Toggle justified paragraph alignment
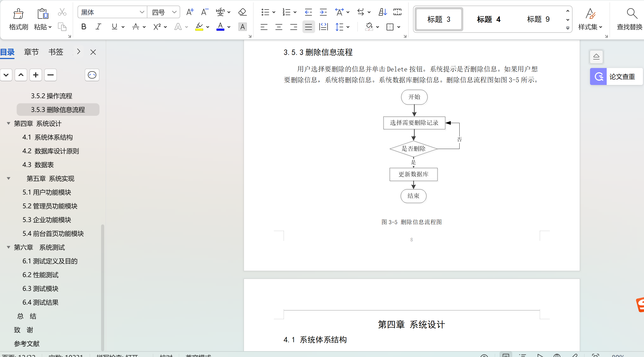This screenshot has width=644, height=357. (x=308, y=27)
